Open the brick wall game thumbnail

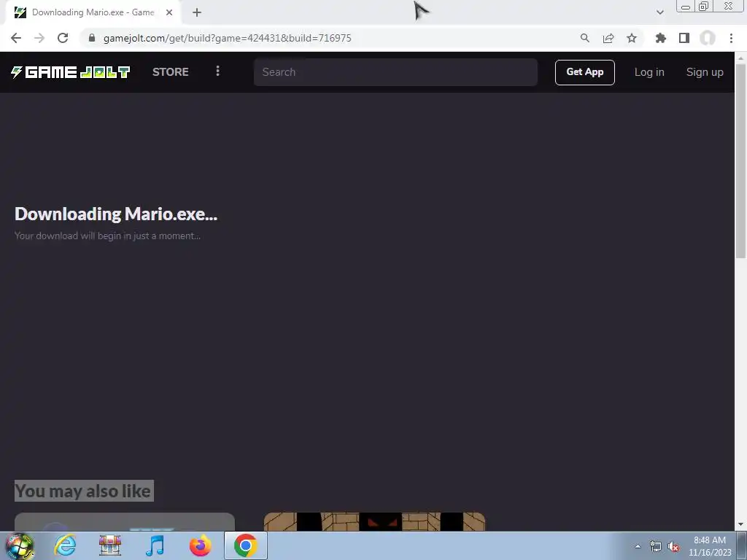pos(374,522)
